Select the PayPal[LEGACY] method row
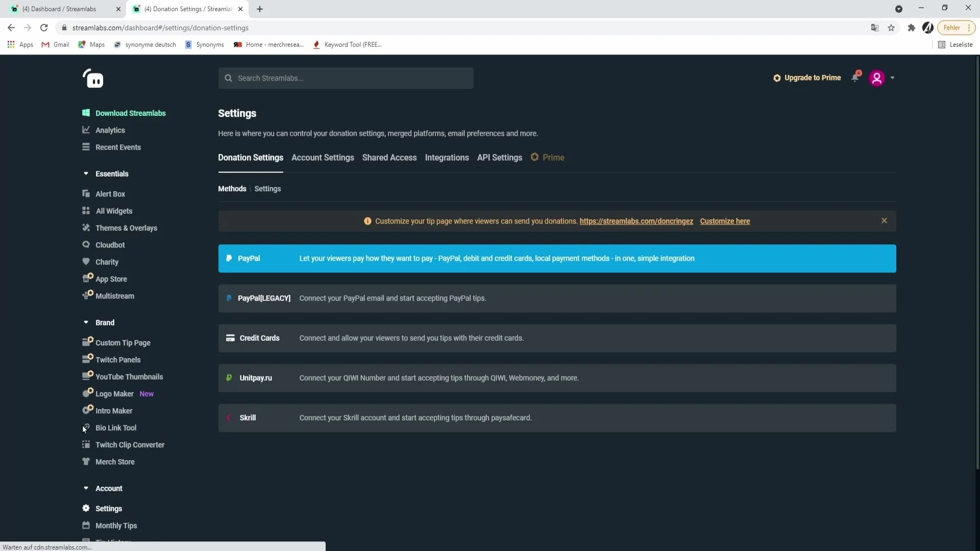 (557, 298)
